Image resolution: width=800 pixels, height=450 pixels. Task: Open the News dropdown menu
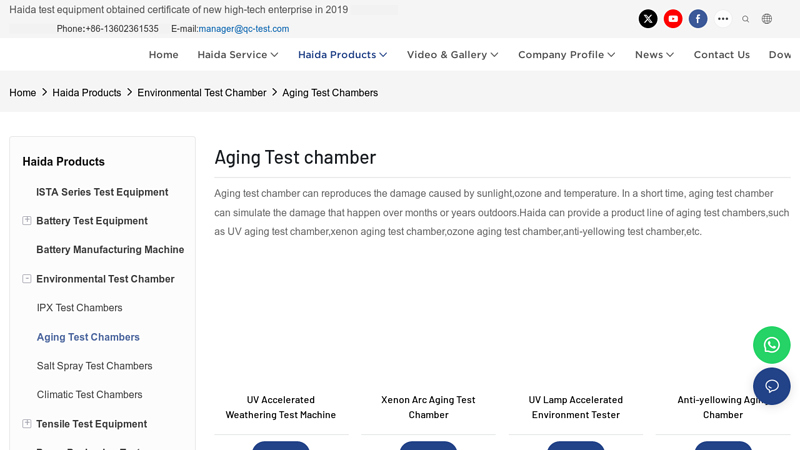pos(655,55)
